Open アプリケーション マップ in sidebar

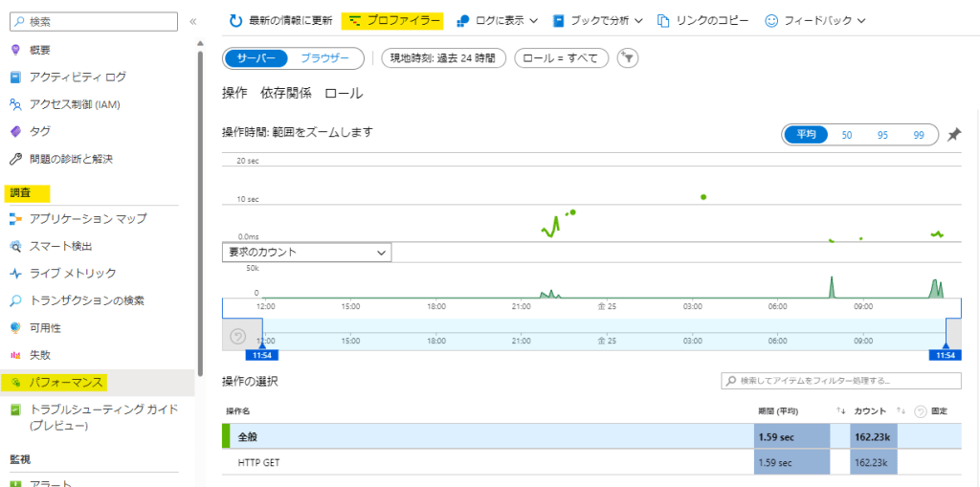coord(87,218)
